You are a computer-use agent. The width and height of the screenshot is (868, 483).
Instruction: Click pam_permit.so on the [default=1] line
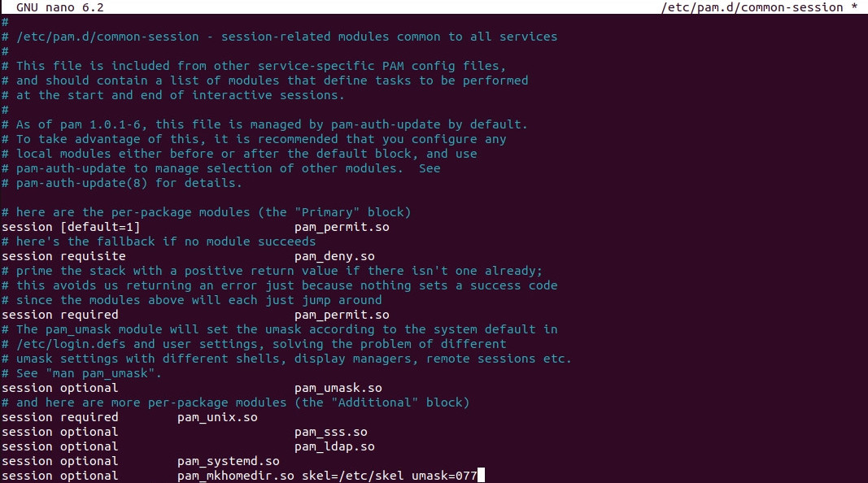pyautogui.click(x=342, y=227)
